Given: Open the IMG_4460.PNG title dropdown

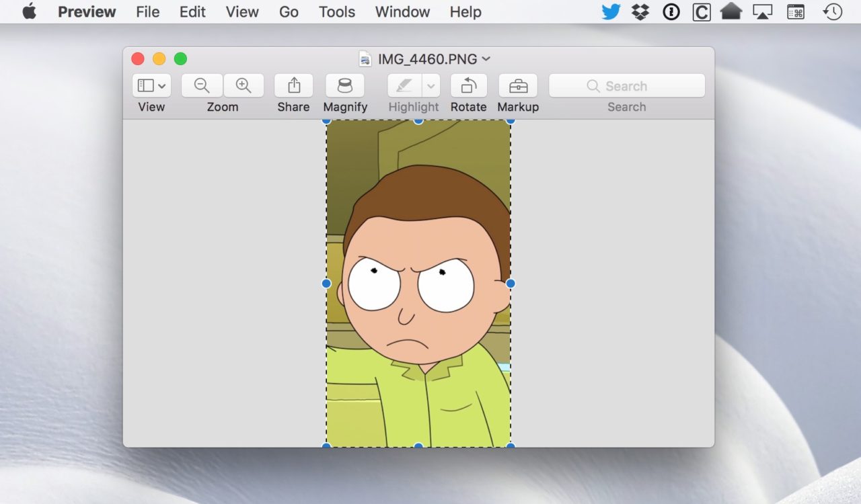Looking at the screenshot, I should coord(486,59).
